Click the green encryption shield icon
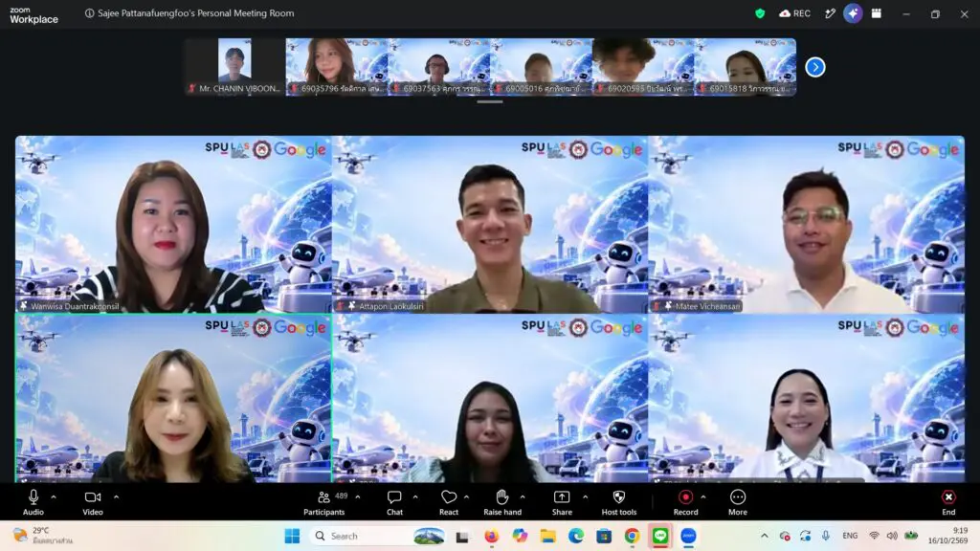 760,13
